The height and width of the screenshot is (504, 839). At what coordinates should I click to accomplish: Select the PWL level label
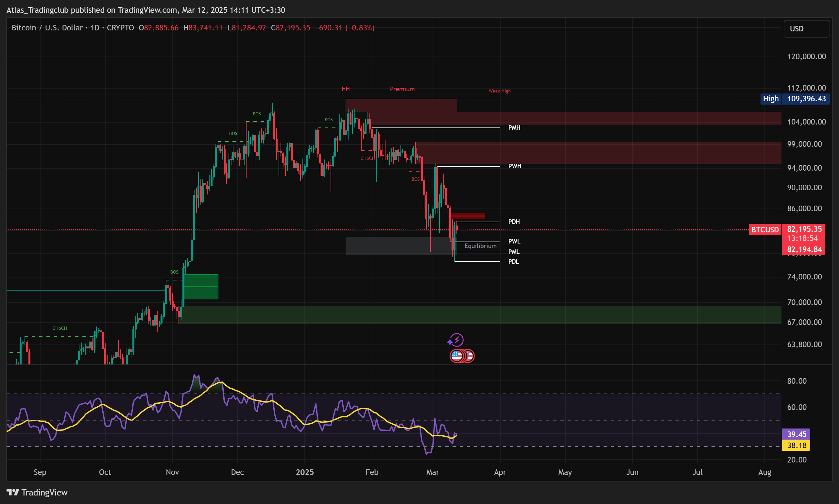click(514, 242)
